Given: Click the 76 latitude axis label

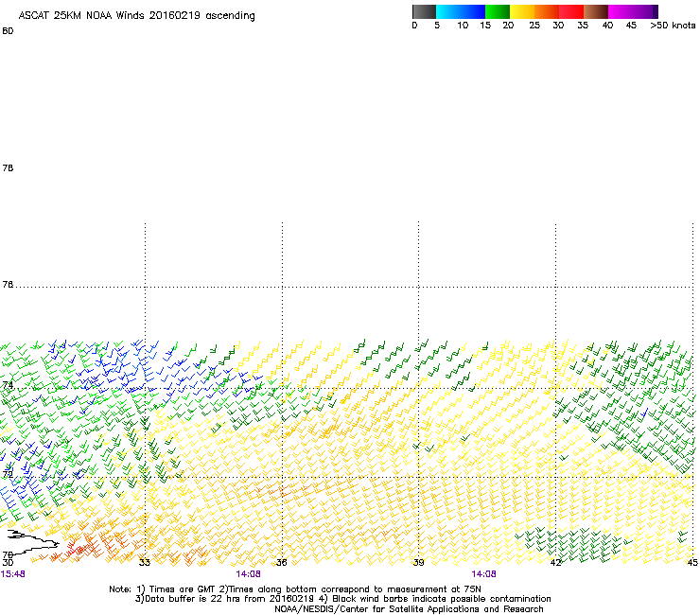Looking at the screenshot, I should pyautogui.click(x=8, y=285).
